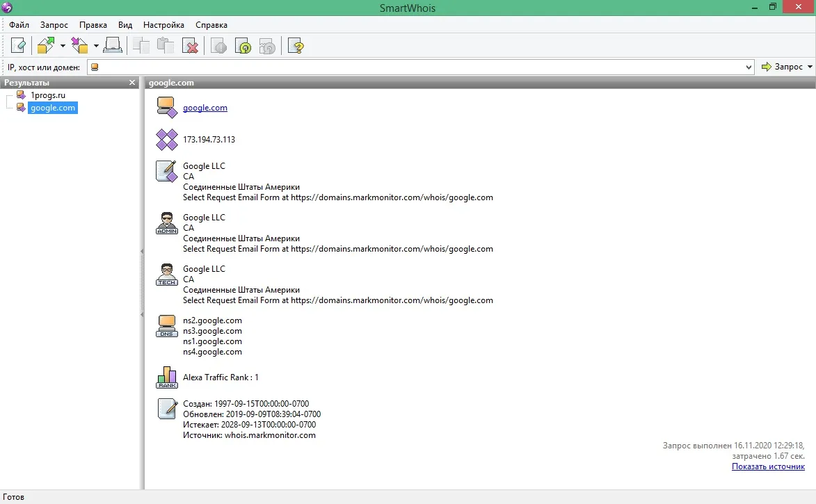The image size is (816, 504).
Task: Expand the save results arrow dropdown
Action: tap(96, 46)
